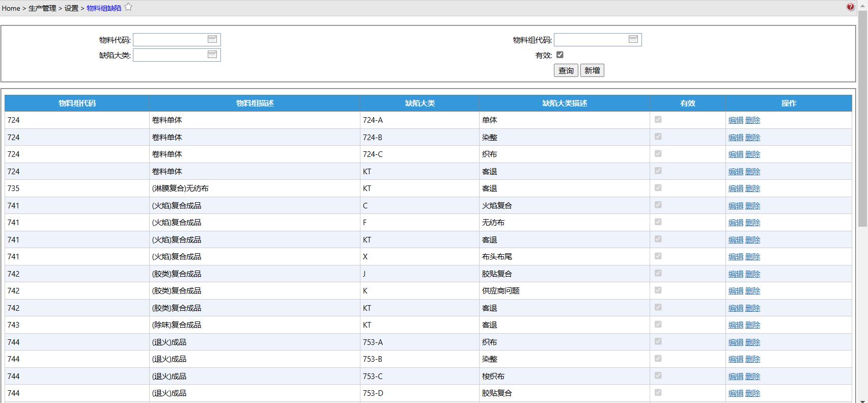The height and width of the screenshot is (403, 868).
Task: Click 缺陷大类描述 column header
Action: pos(565,103)
